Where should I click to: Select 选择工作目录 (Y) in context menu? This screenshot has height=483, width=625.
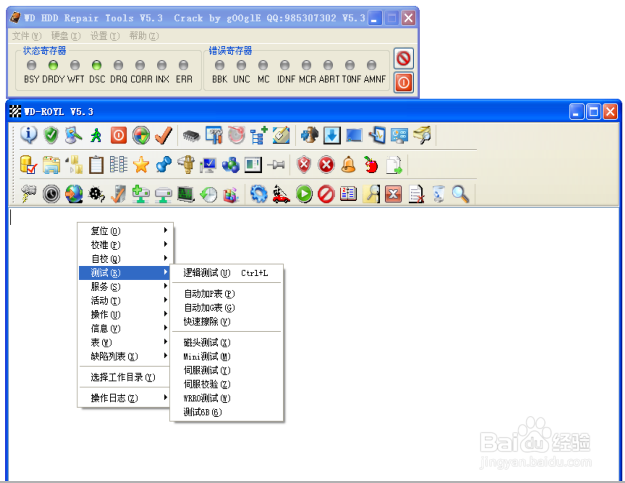click(x=124, y=377)
